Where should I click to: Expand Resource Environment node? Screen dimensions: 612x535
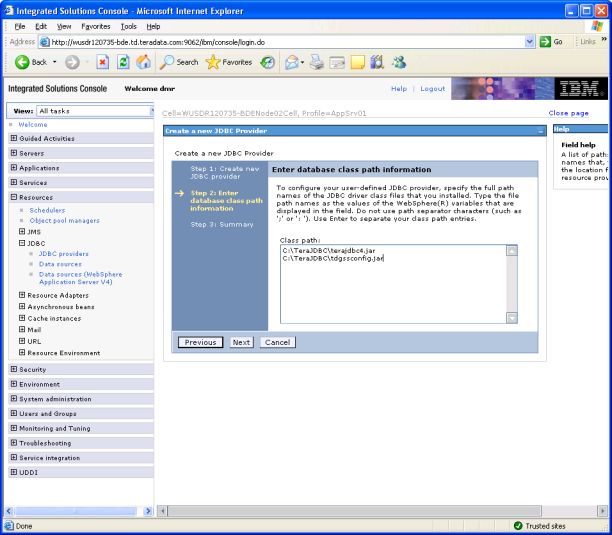coord(22,352)
